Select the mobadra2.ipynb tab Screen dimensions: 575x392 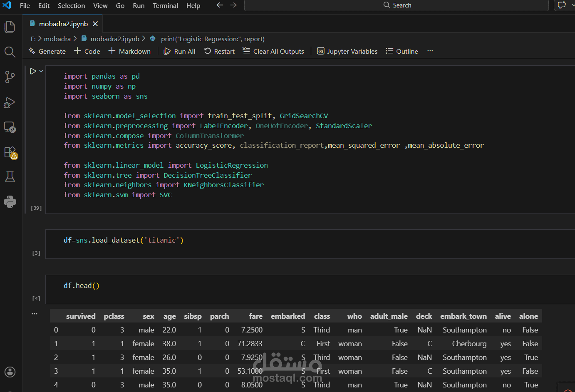pyautogui.click(x=63, y=24)
